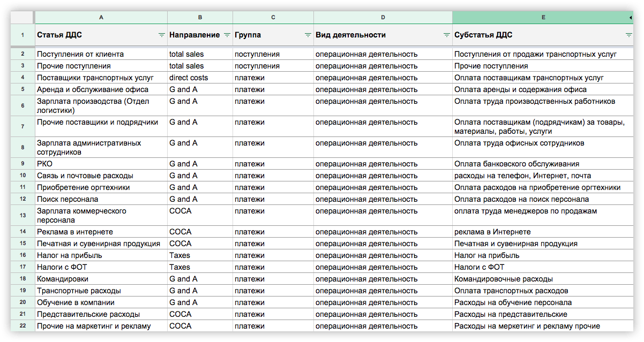The image size is (644, 342).
Task: Click the direct costs cell
Action: pyautogui.click(x=200, y=78)
